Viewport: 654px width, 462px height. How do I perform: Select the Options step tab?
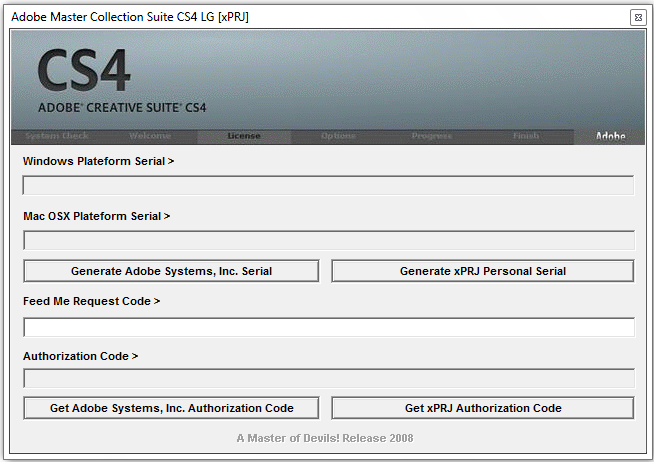[338, 136]
